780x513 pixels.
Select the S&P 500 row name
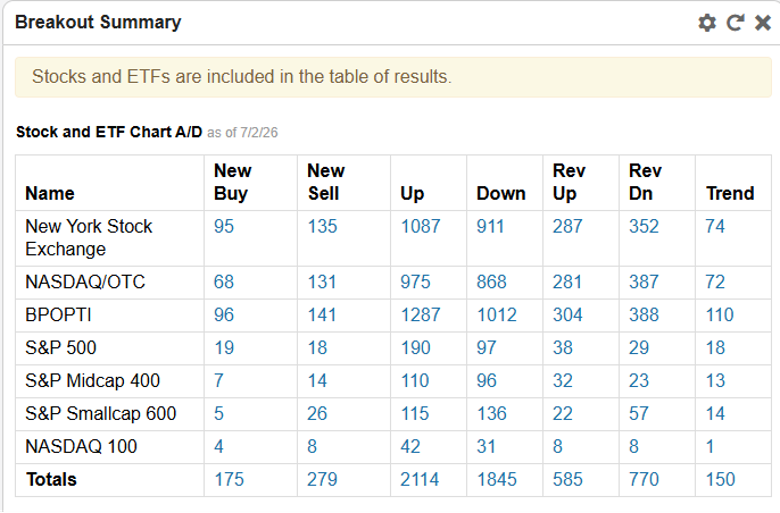[x=61, y=348]
